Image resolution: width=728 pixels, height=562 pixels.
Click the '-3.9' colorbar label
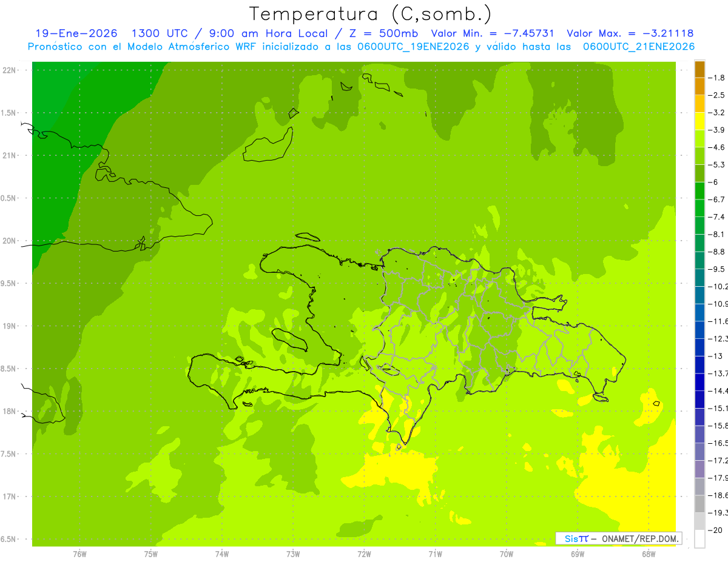click(716, 130)
